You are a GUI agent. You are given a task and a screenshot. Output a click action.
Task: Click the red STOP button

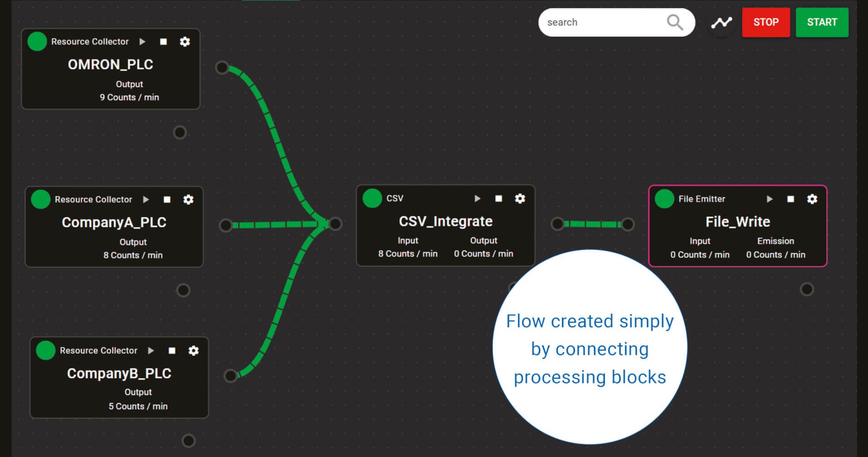coord(766,22)
